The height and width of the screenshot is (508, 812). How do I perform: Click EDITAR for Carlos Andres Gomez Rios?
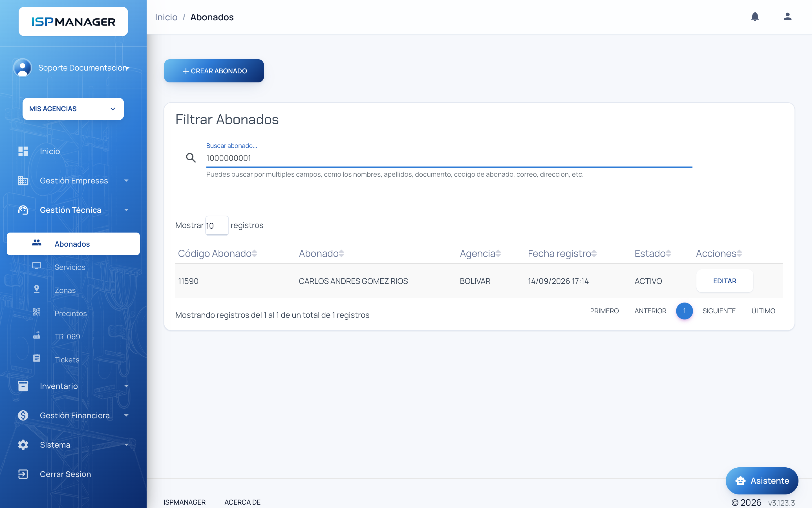[724, 281]
